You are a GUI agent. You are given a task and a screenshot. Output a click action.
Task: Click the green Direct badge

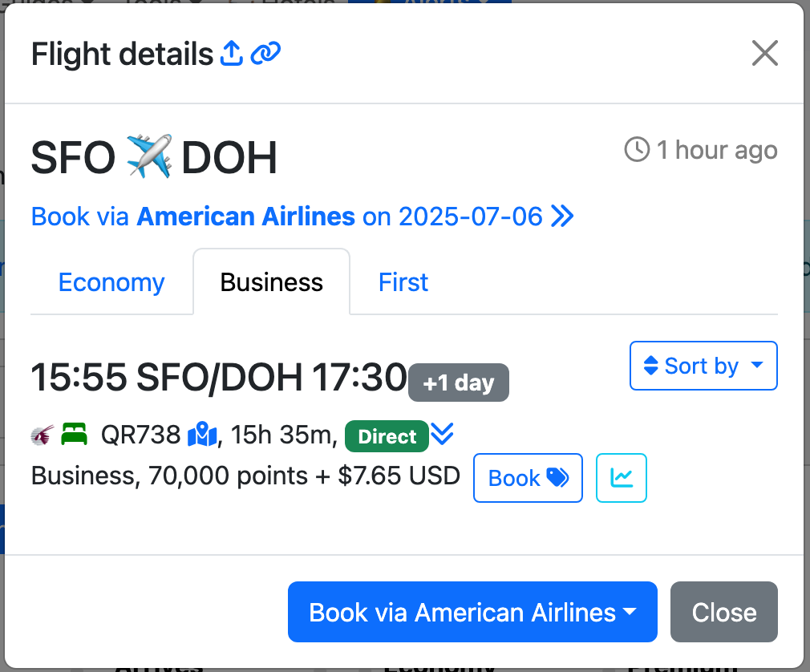[x=387, y=436]
